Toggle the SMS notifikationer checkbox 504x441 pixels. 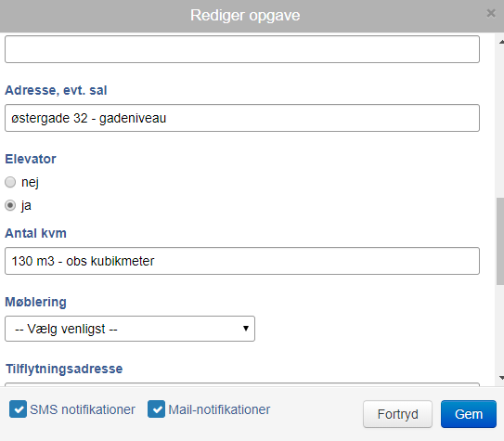18,409
